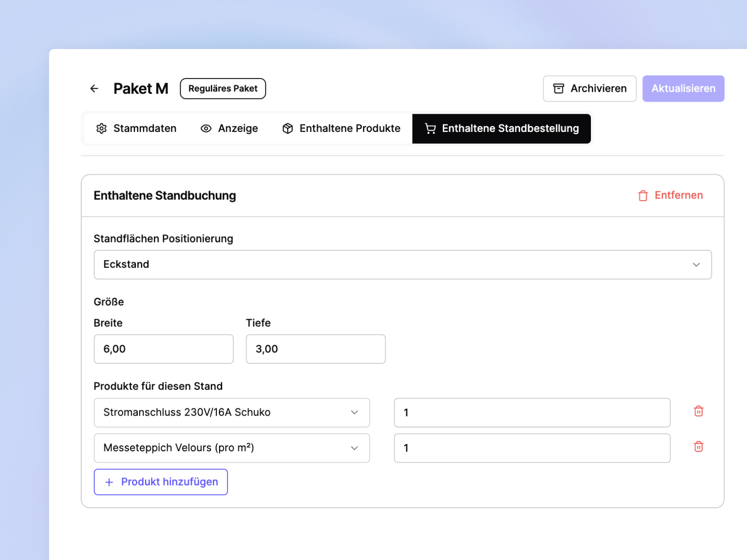
Task: Click the shopping cart icon on the active tab
Action: point(430,128)
